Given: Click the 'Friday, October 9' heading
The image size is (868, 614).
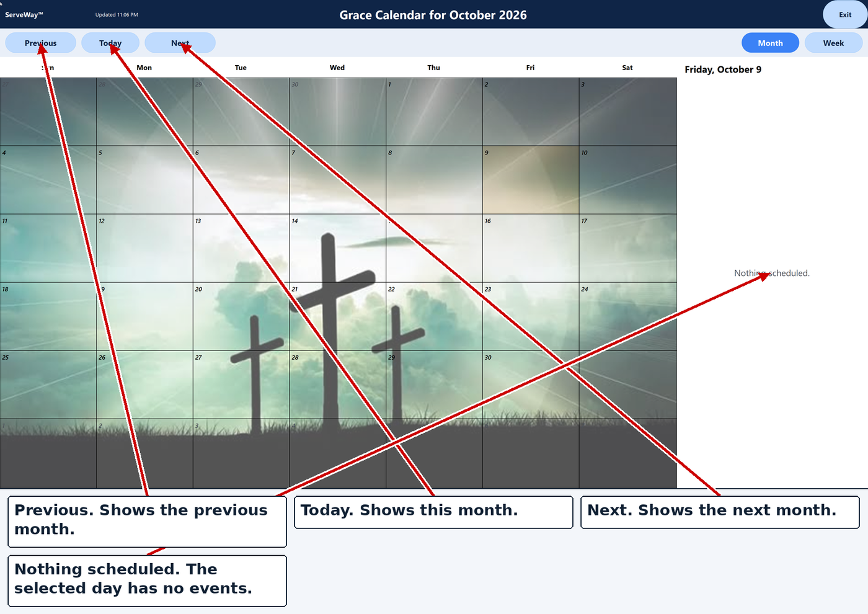Looking at the screenshot, I should pos(723,69).
